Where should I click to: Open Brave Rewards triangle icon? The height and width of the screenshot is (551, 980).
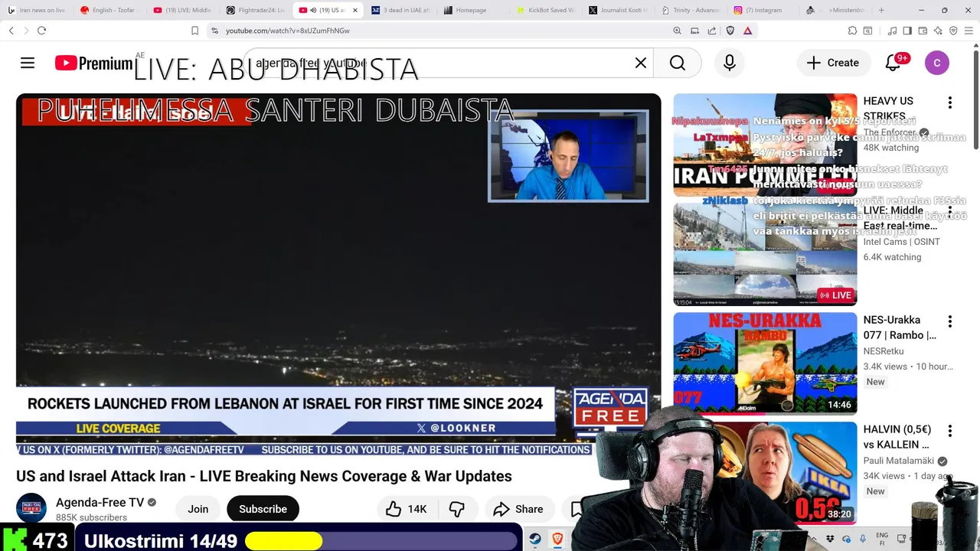pyautogui.click(x=747, y=31)
